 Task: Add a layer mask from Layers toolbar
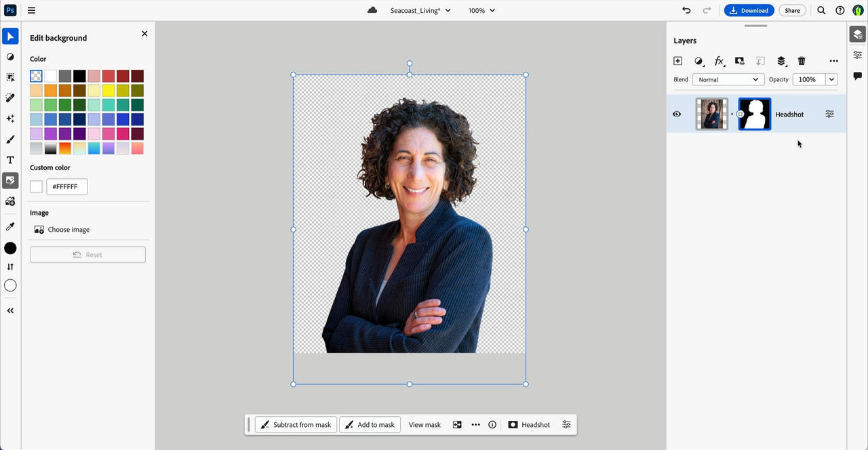pyautogui.click(x=740, y=61)
